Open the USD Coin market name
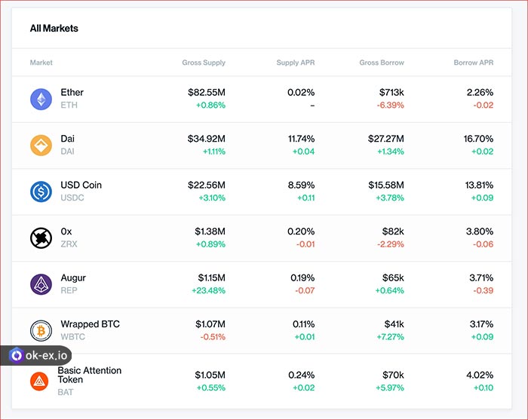The image size is (528, 420). coord(81,185)
